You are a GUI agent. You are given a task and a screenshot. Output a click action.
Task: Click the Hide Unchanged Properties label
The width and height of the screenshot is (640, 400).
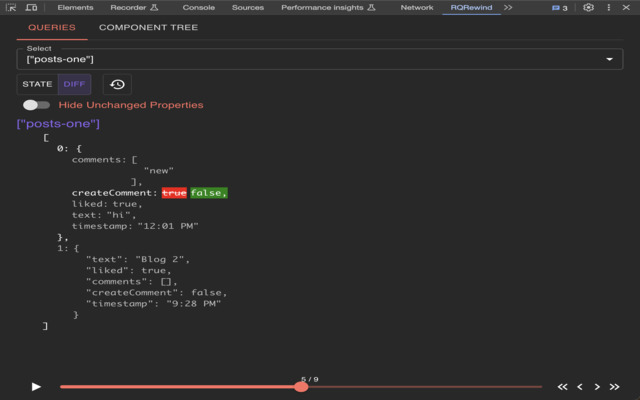coord(131,105)
